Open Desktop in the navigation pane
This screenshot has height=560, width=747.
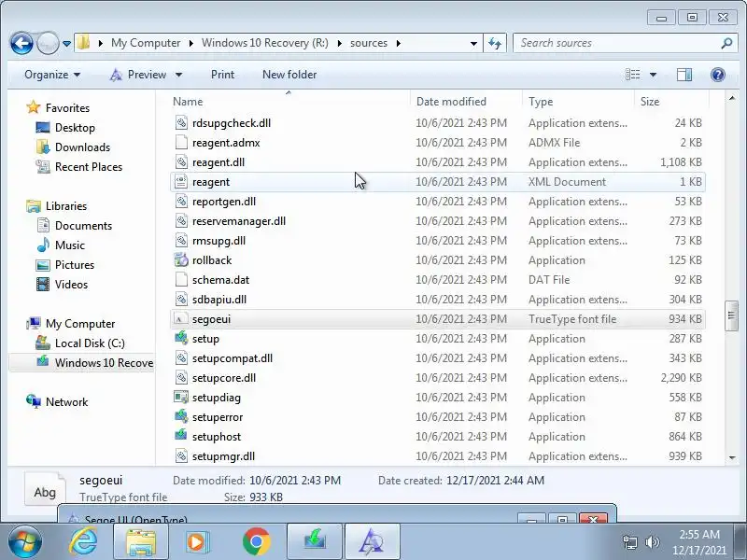point(75,128)
